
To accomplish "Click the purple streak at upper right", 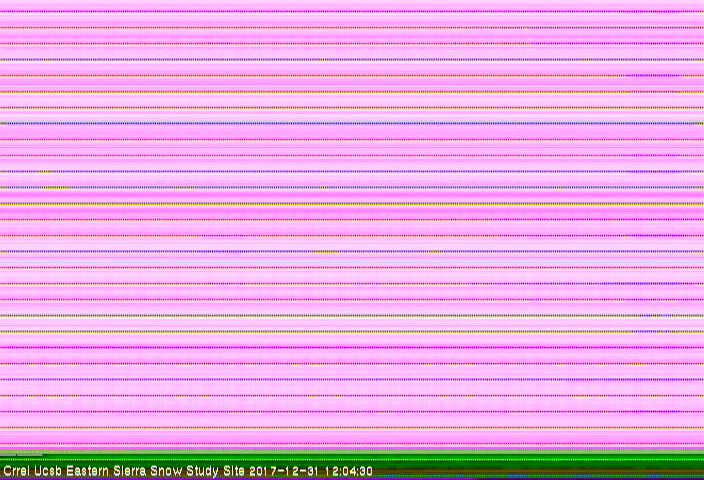I will [x=652, y=75].
